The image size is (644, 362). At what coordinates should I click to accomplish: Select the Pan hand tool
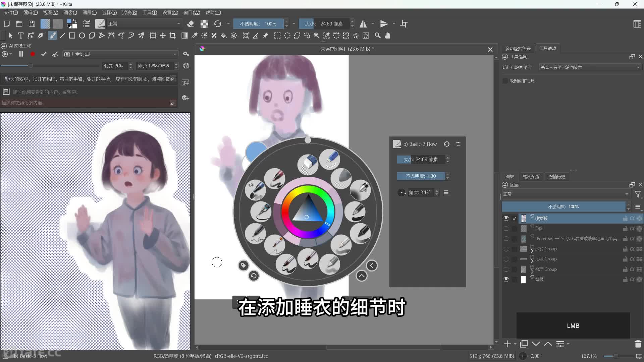(x=387, y=36)
